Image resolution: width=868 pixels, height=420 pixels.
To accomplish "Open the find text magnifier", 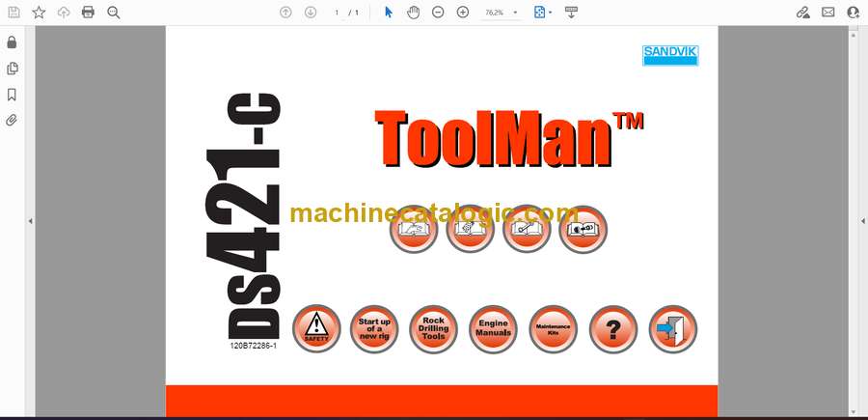I will pos(114,13).
